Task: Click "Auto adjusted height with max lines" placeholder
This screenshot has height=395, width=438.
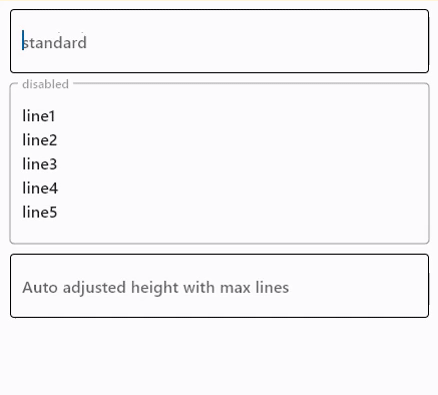Action: pos(156,287)
